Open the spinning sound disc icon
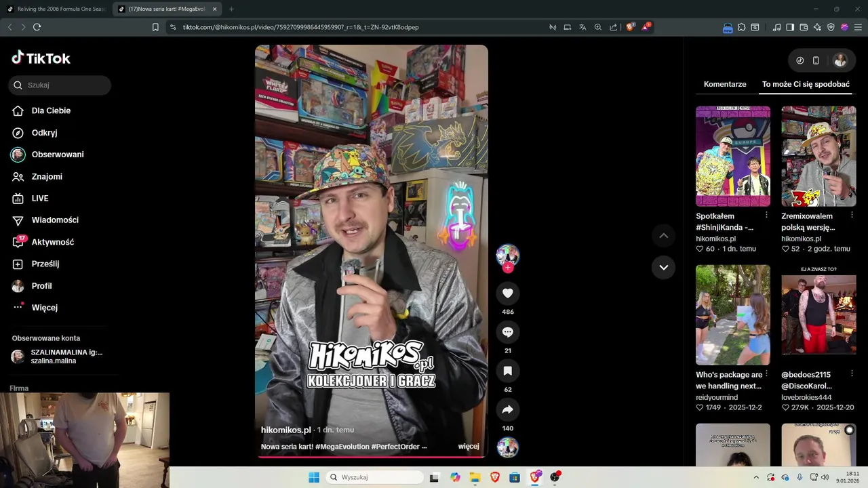Viewport: 868px width, 488px height. (508, 448)
